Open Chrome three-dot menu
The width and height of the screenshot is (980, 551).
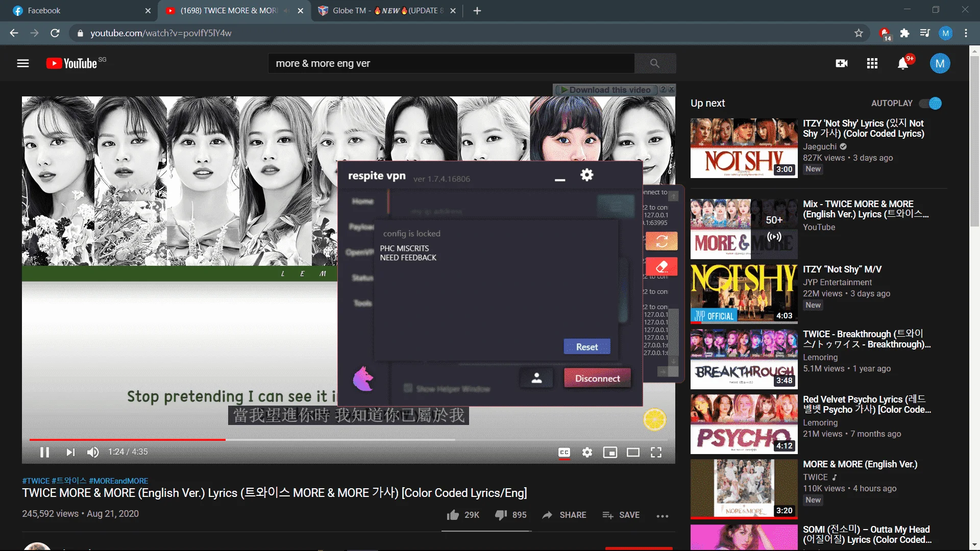tap(966, 33)
